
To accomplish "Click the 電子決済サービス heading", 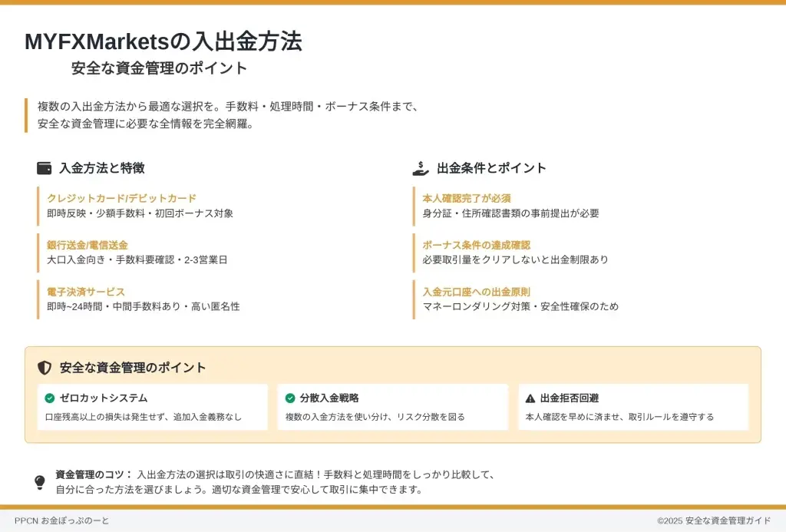I will [86, 292].
